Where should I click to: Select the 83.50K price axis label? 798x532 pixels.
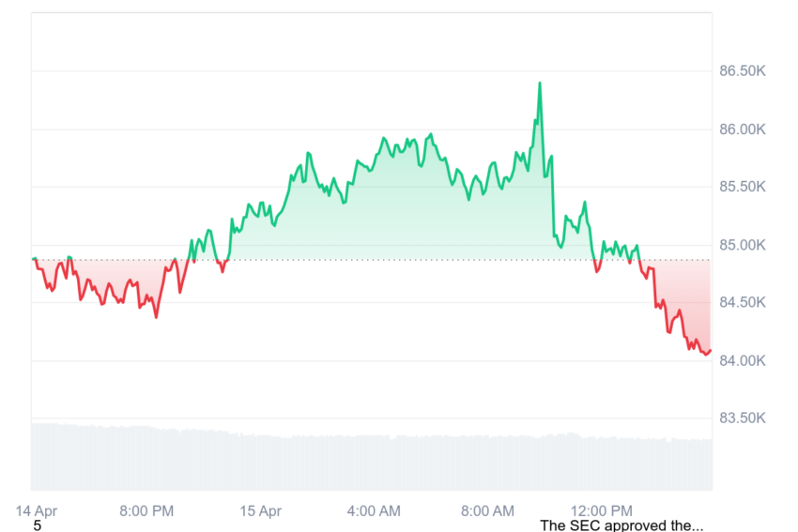tap(742, 418)
